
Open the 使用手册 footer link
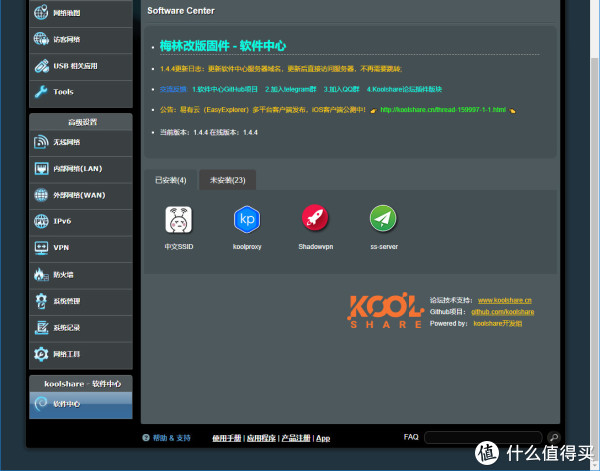[227, 438]
